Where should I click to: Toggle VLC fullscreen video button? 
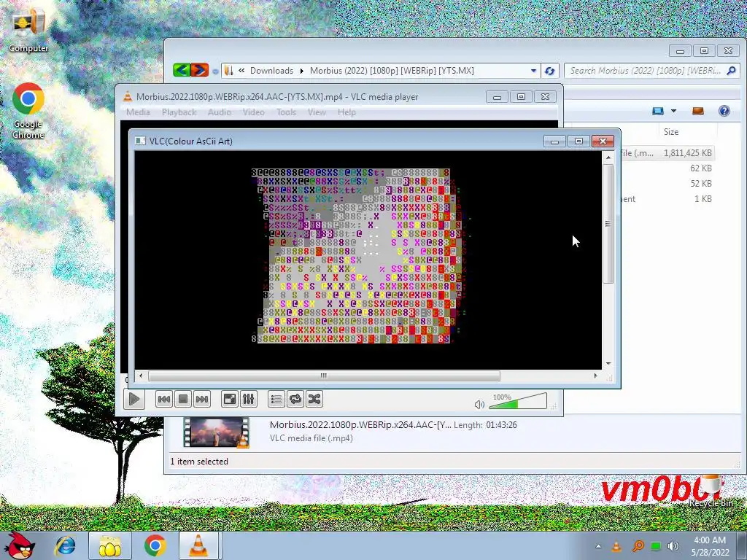point(230,399)
